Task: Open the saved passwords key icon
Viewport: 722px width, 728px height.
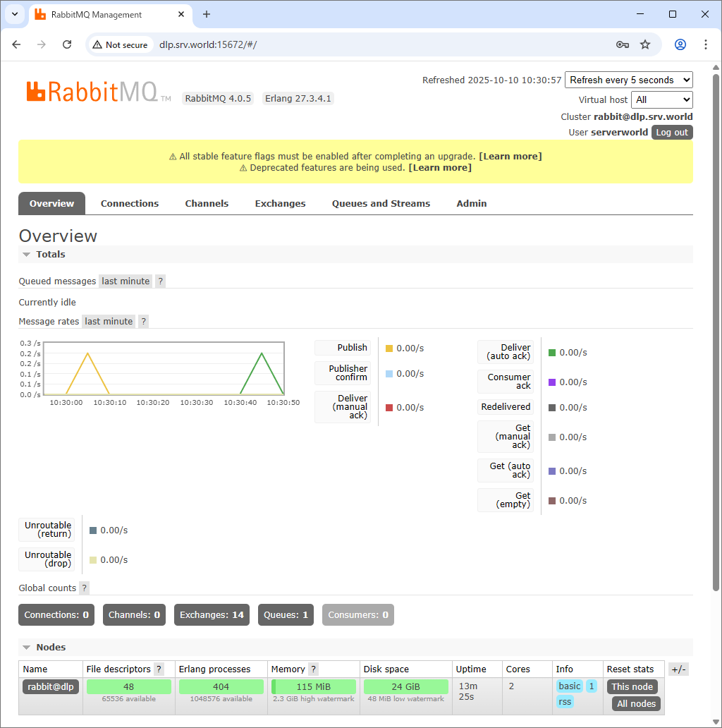Action: pos(622,44)
